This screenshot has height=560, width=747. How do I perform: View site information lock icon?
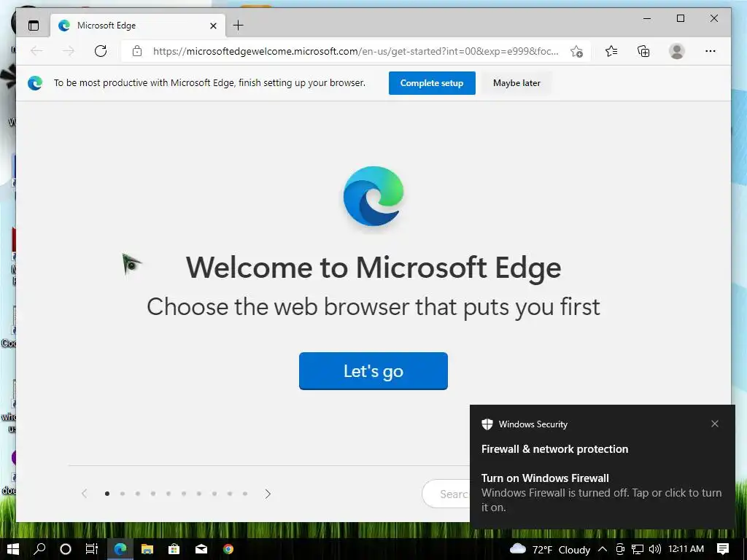pos(137,51)
